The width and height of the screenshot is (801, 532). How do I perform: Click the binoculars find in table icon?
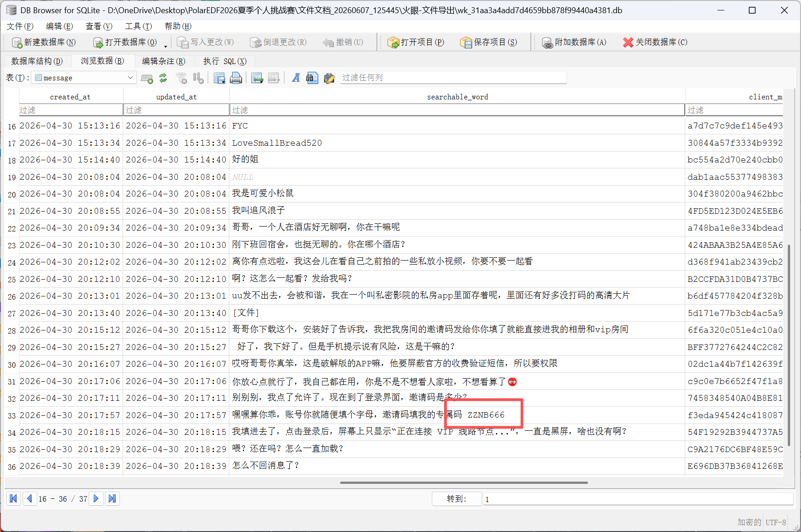pyautogui.click(x=312, y=78)
